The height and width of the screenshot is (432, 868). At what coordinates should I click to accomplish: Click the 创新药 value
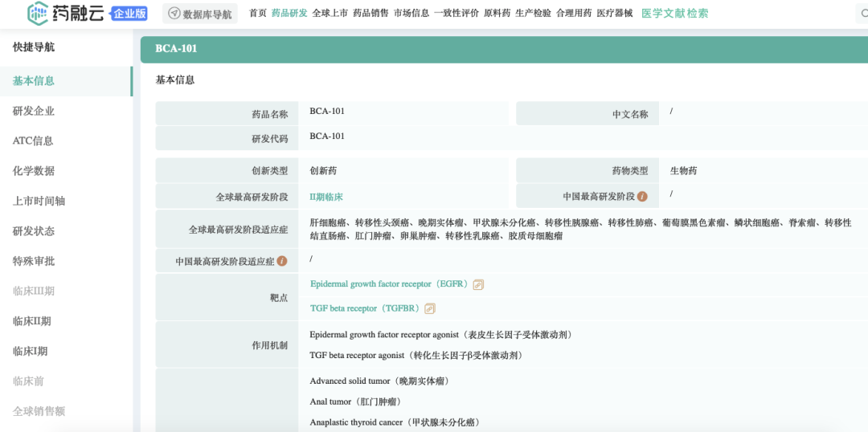click(323, 171)
